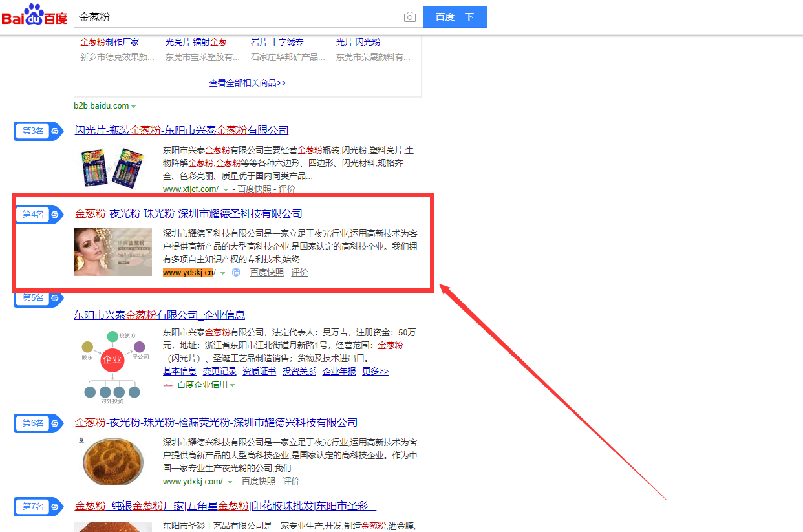Expand dropdown arrow next to www.ydskj.cn/
The image size is (803, 532).
click(x=223, y=273)
